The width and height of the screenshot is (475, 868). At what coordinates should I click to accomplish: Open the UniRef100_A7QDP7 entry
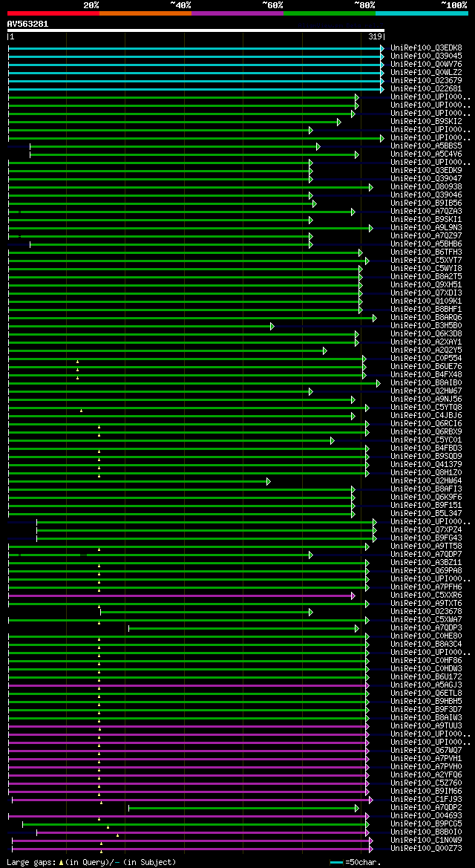(426, 555)
